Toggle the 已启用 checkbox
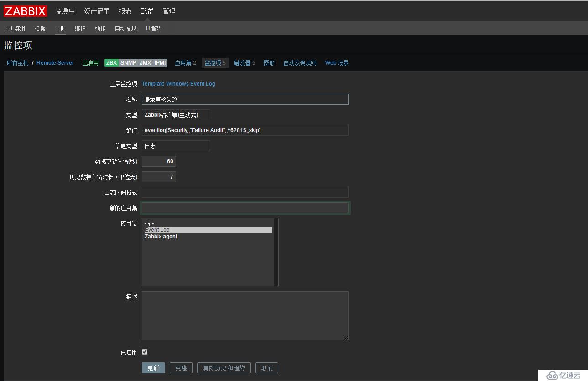The image size is (588, 381). [x=145, y=352]
